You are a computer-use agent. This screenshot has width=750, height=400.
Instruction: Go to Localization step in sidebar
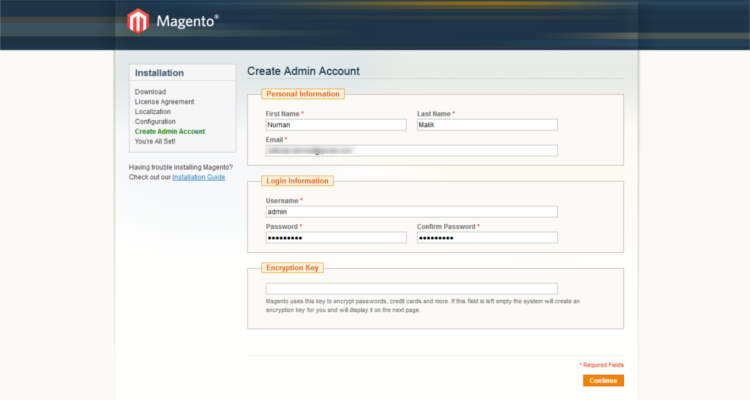point(153,112)
